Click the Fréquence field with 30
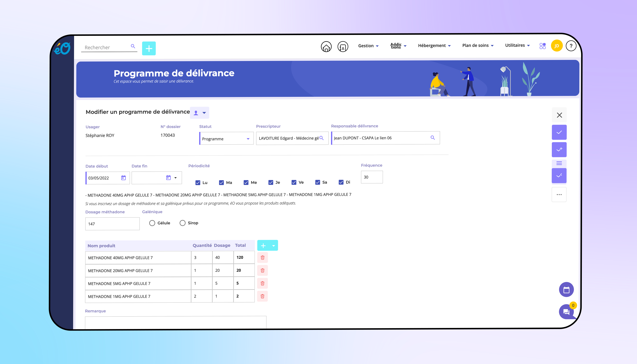Image resolution: width=637 pixels, height=364 pixels. [x=372, y=177]
